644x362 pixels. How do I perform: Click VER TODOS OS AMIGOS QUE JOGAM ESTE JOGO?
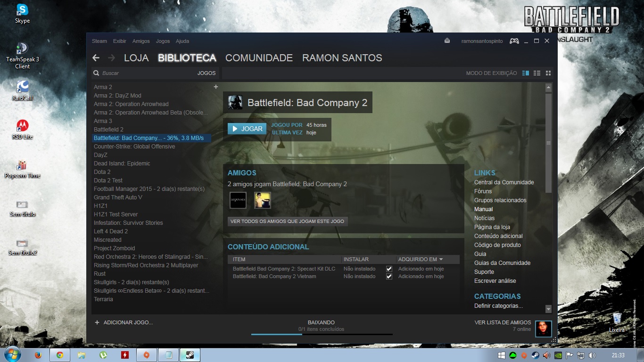click(x=288, y=221)
